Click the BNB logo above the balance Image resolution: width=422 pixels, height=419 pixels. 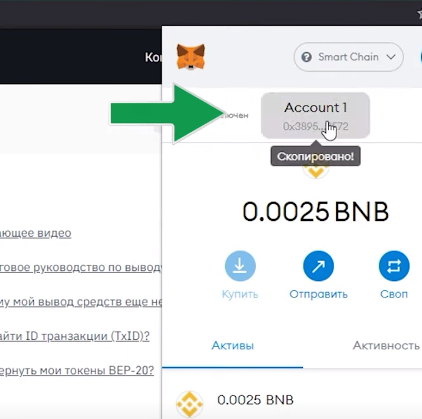pos(315,171)
